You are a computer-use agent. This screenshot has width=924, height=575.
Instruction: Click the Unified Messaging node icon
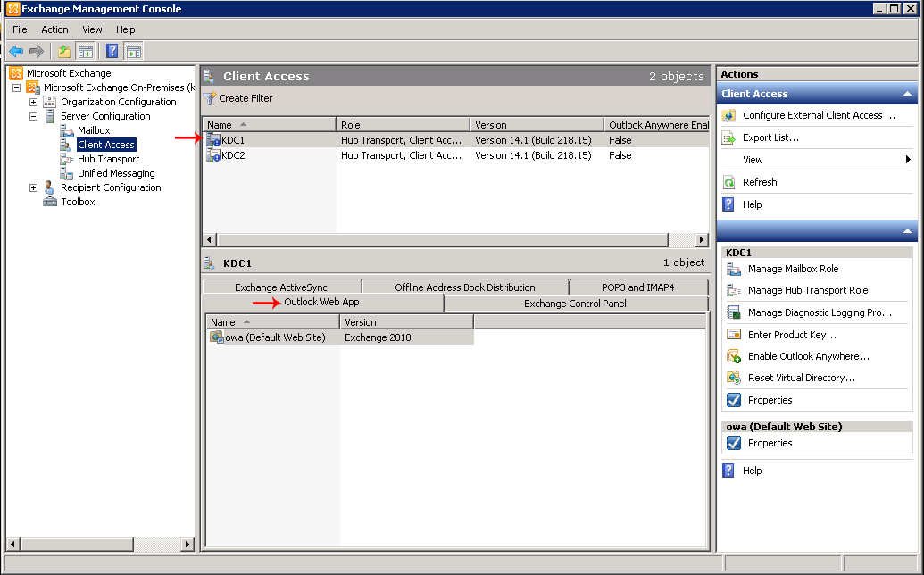click(67, 173)
